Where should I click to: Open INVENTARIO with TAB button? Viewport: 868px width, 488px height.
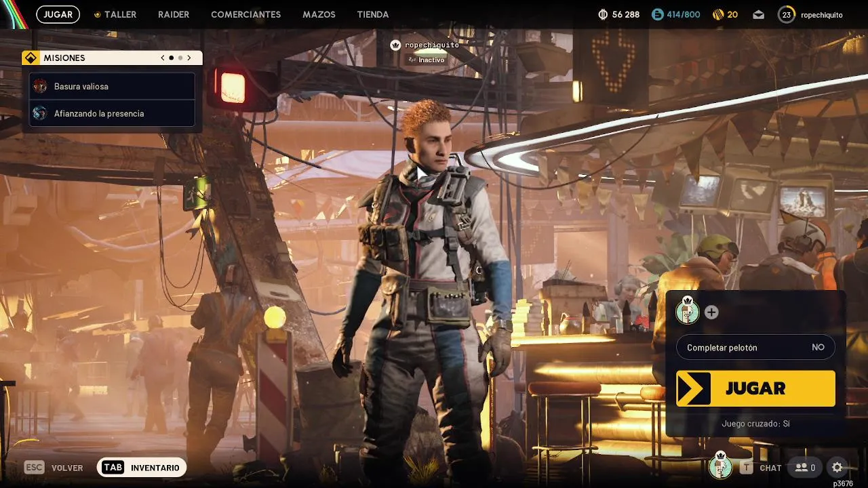142,468
